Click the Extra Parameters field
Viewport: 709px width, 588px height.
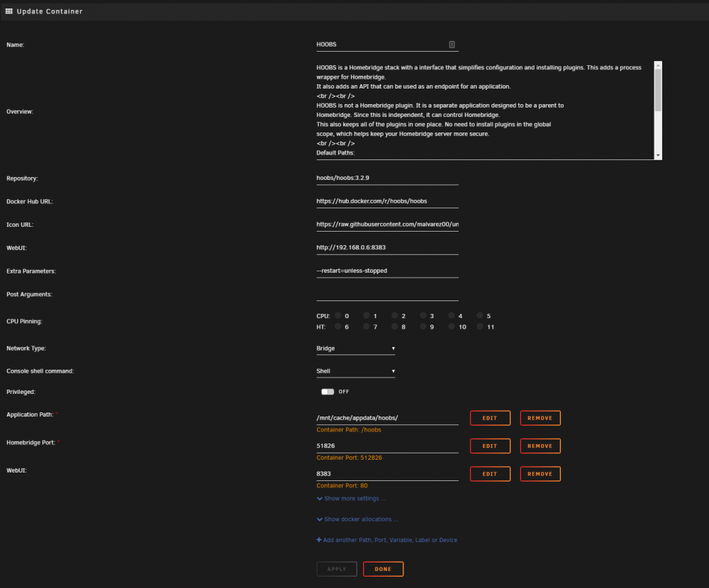388,271
